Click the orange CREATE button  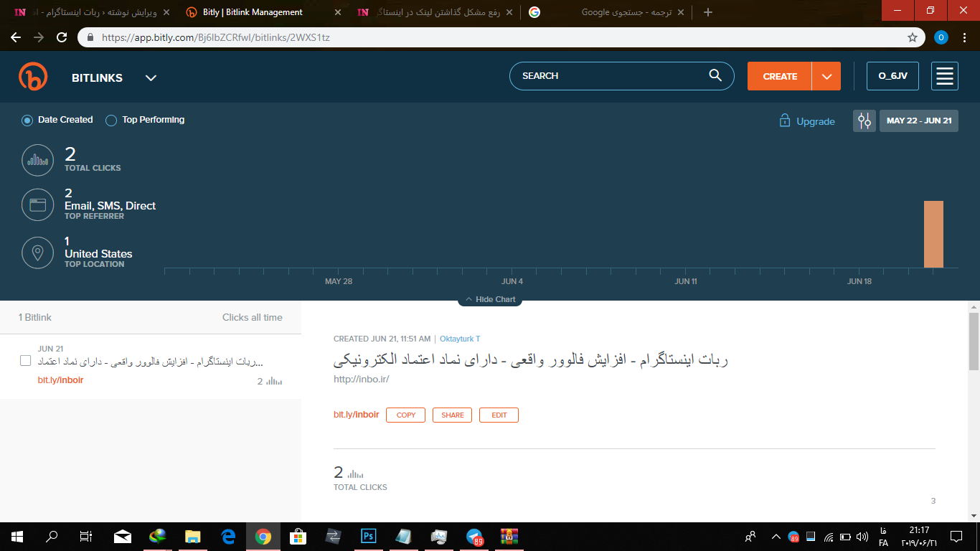[x=780, y=76]
